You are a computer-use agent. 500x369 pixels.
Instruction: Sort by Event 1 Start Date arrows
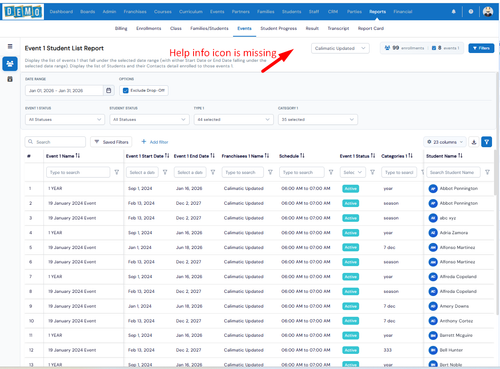167,156
